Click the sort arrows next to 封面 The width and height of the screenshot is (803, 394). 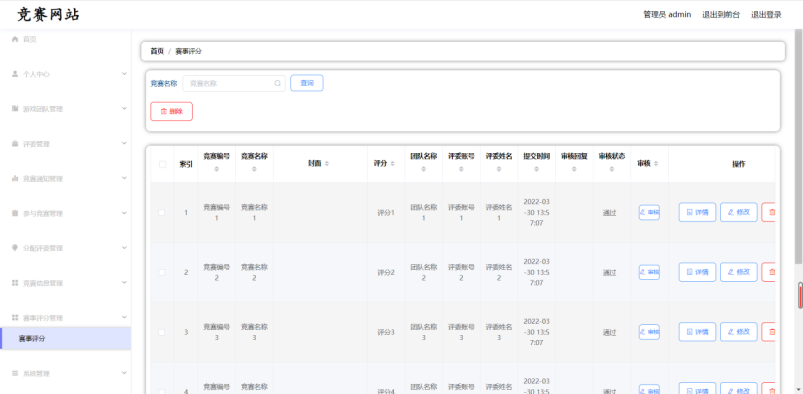[327, 163]
